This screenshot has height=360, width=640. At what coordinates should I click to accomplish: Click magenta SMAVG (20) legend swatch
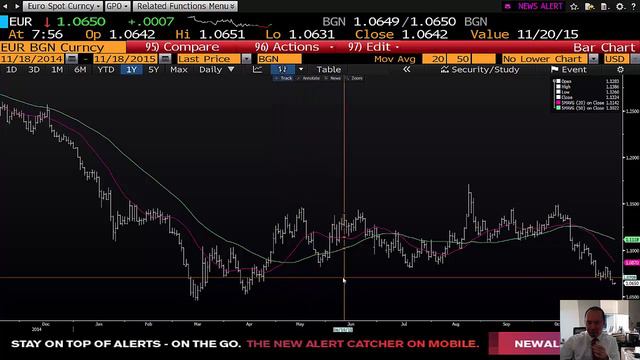558,102
